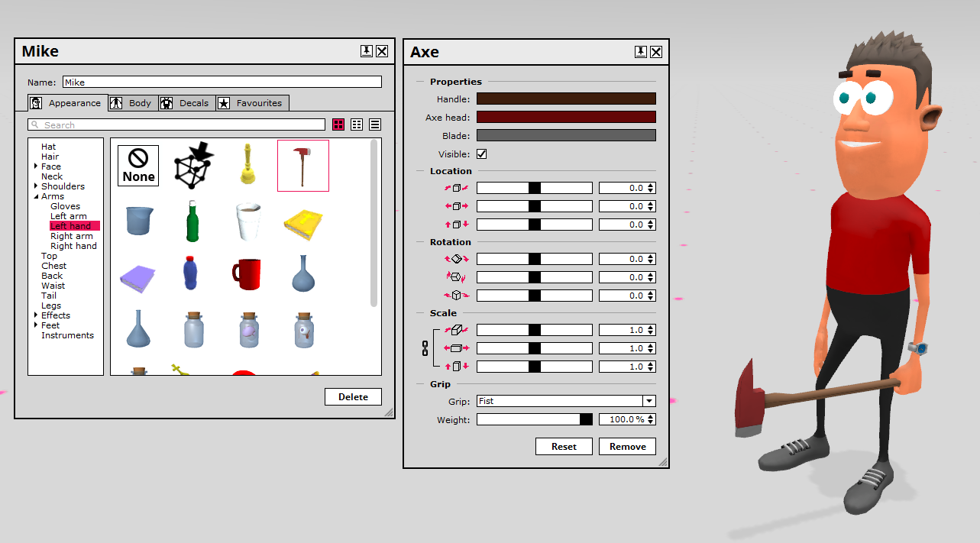Select the green bottle prop thumbnail
This screenshot has height=543, width=980.
[x=193, y=221]
